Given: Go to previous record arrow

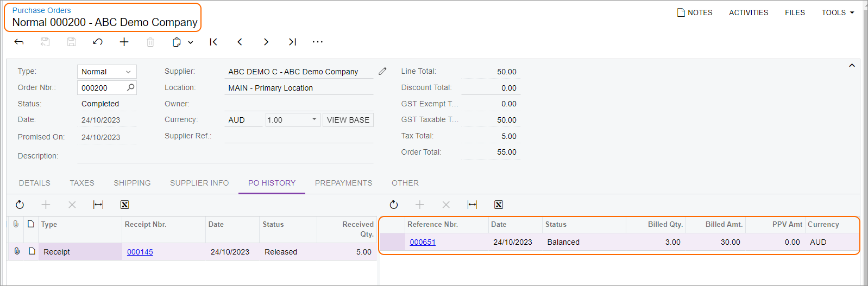Looking at the screenshot, I should click(240, 42).
